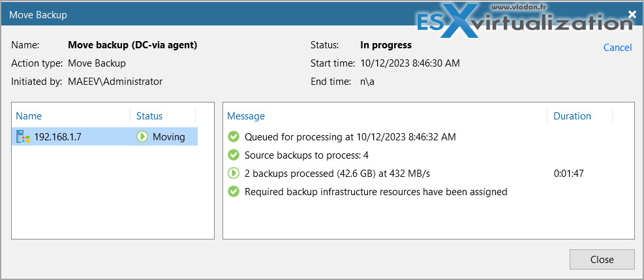Viewport: 644px width, 280px height.
Task: Close the Move Backup dialog with the X
Action: coord(632,15)
